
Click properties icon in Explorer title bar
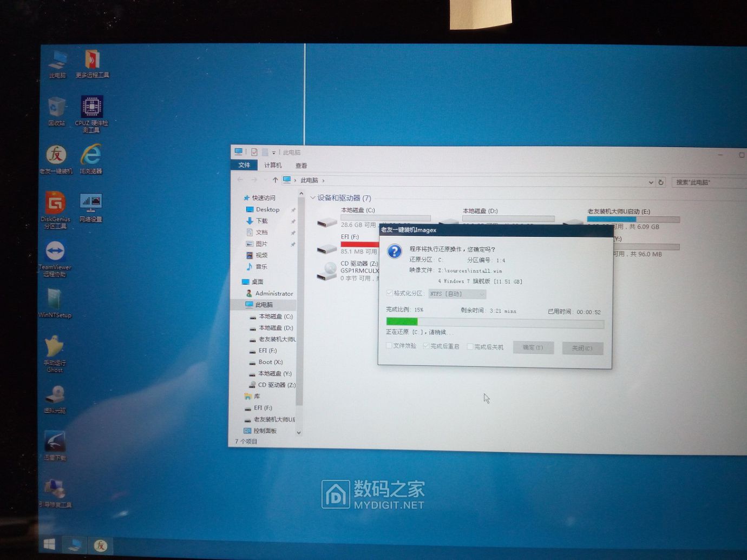[254, 153]
